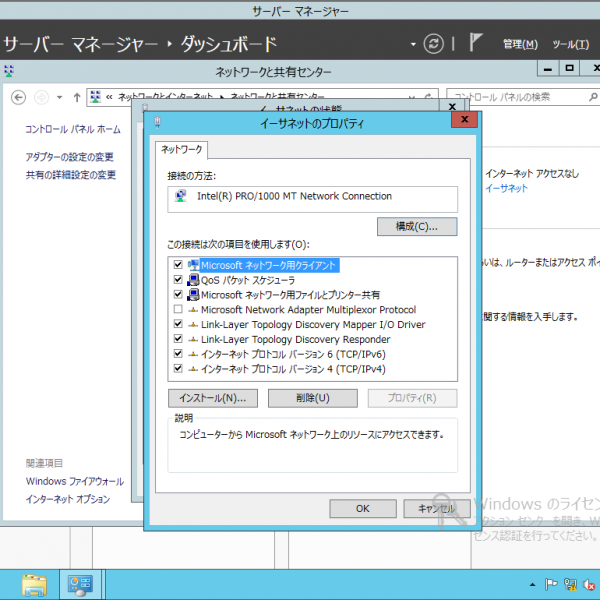Click the インストール(N)... button

(x=213, y=398)
